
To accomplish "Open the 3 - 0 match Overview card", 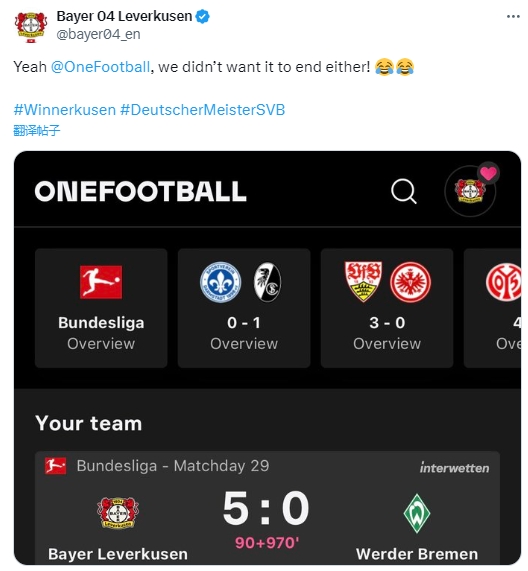I will pos(387,308).
